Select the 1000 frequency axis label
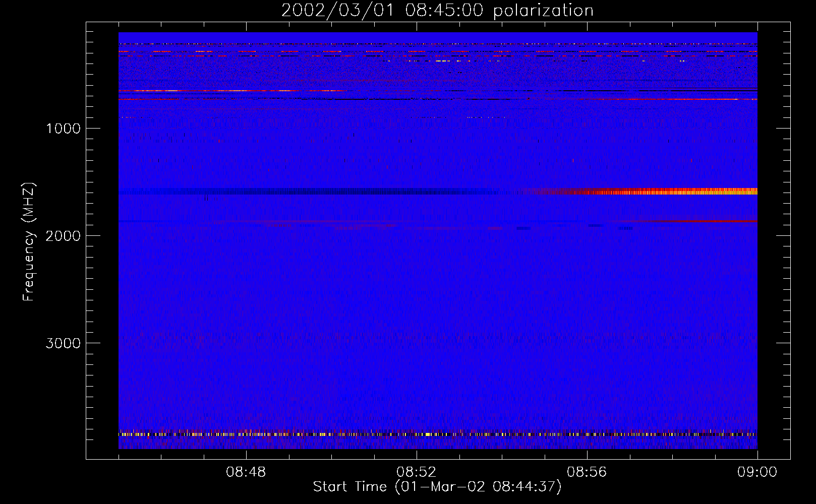This screenshot has width=816, height=504. (x=63, y=129)
